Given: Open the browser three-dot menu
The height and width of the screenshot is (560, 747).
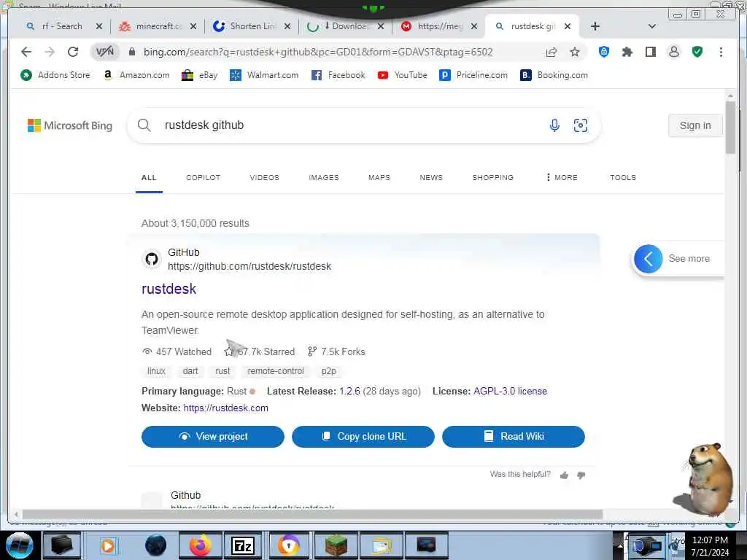Looking at the screenshot, I should point(721,52).
